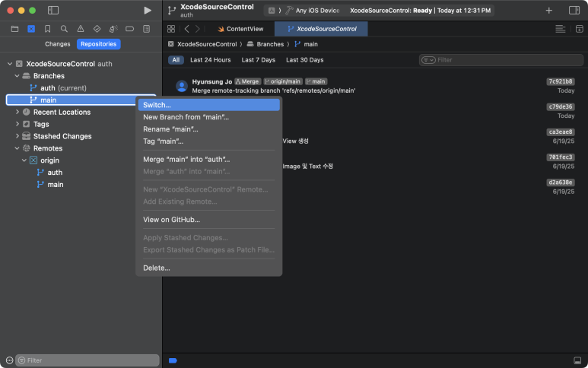The height and width of the screenshot is (368, 588).
Task: Click the commit hash ca3eae8
Action: 561,132
